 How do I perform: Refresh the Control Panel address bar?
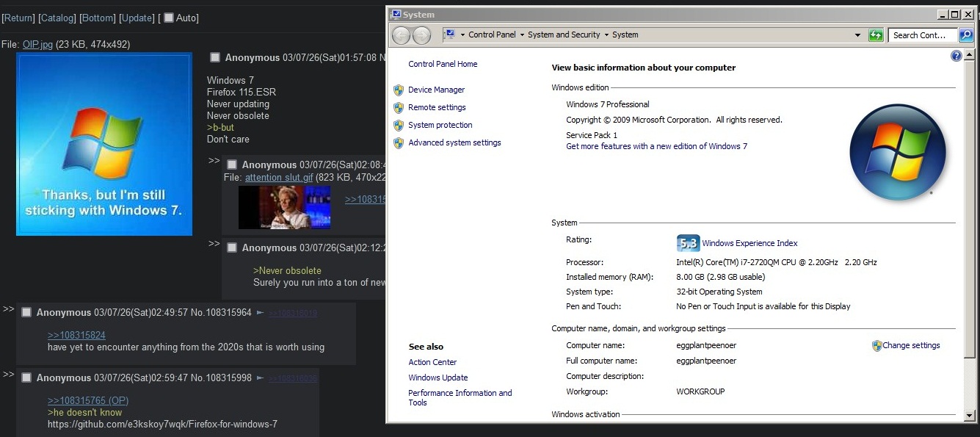876,35
